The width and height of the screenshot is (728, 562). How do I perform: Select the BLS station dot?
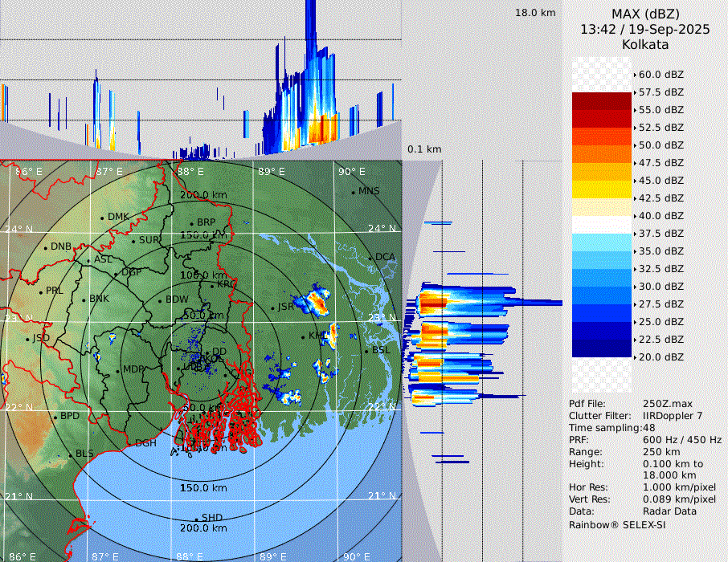[x=71, y=454]
